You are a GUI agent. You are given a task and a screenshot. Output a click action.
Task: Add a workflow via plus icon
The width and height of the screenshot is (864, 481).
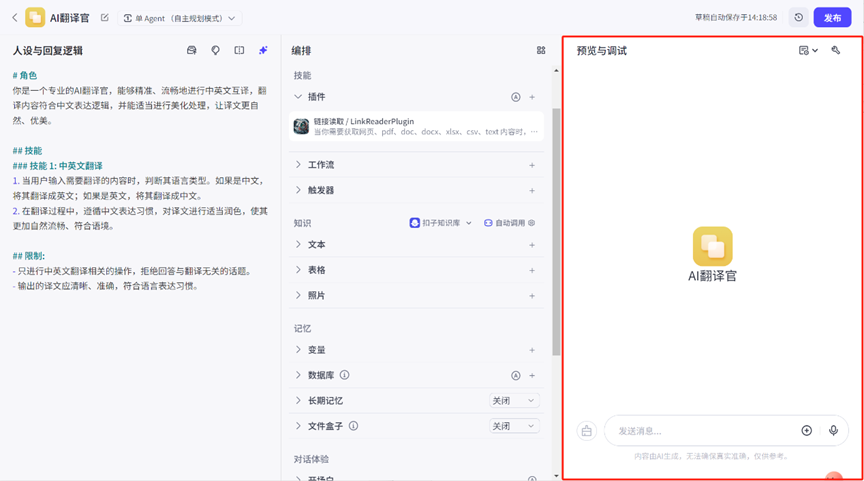click(532, 165)
